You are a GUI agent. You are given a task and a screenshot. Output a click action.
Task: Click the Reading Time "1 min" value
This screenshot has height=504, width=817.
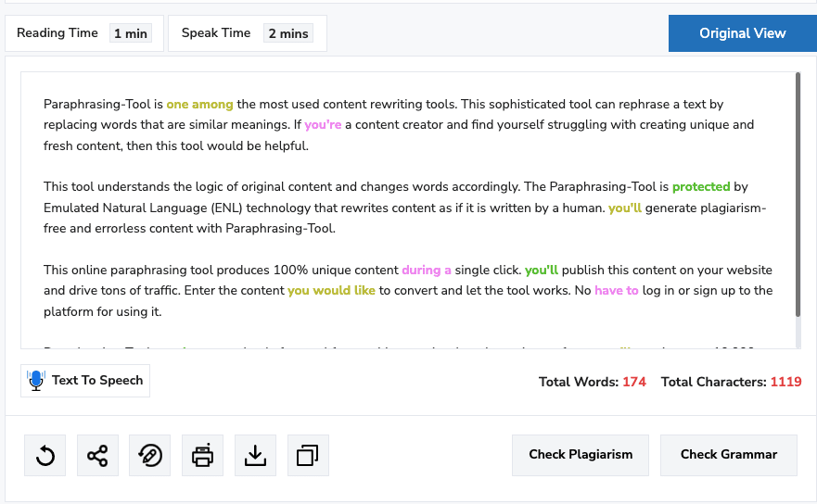131,33
